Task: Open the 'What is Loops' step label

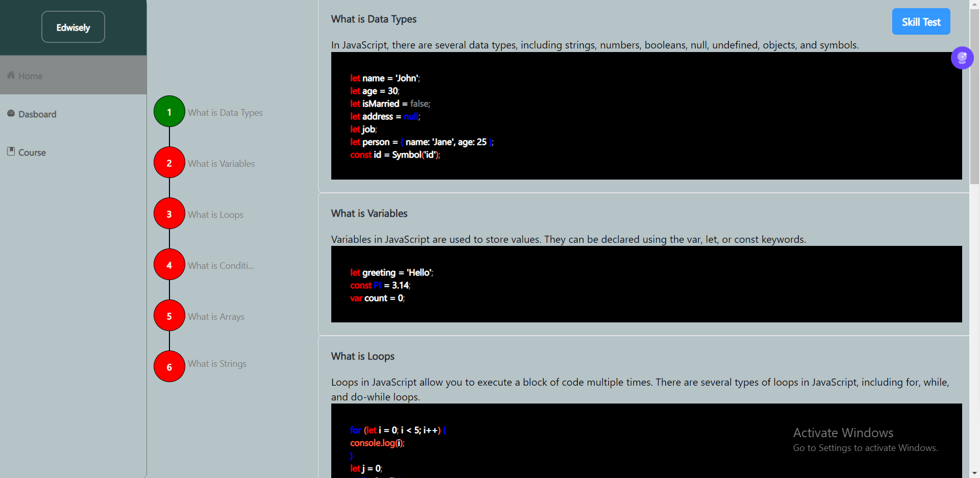Action: tap(216, 214)
